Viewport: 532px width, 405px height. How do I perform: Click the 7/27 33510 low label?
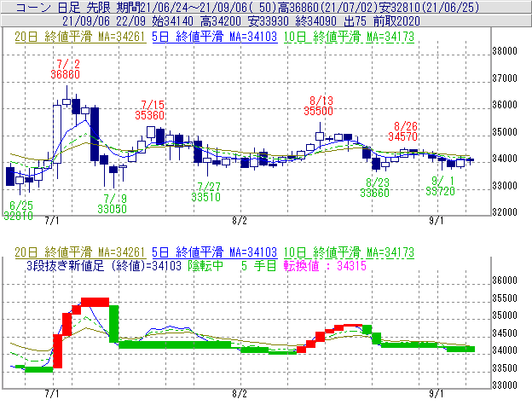click(206, 192)
